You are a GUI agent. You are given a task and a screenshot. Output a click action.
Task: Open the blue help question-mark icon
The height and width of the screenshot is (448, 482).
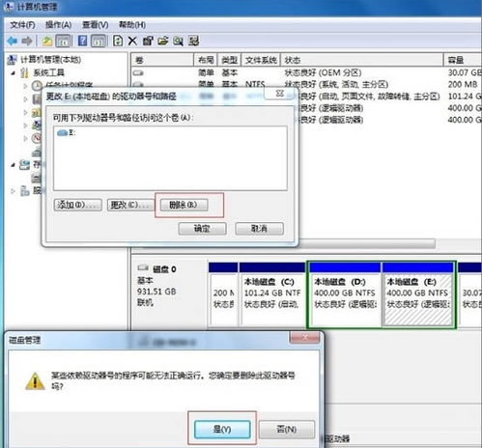(x=82, y=41)
